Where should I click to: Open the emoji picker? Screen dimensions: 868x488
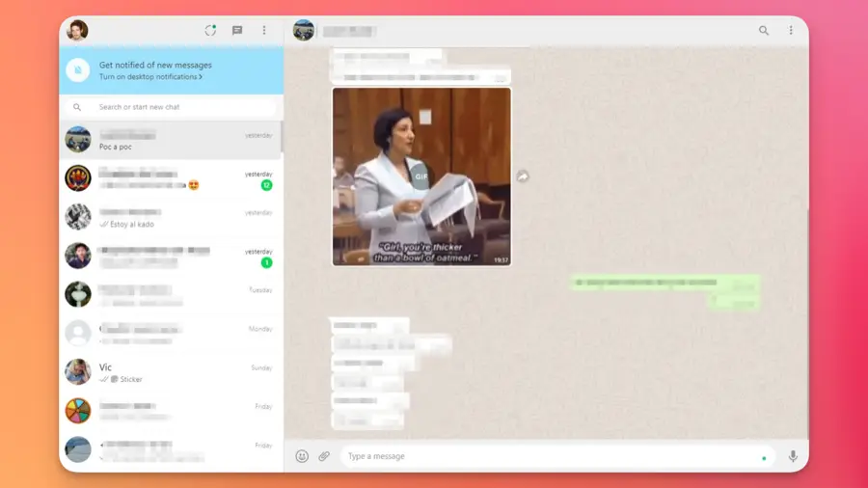point(302,456)
